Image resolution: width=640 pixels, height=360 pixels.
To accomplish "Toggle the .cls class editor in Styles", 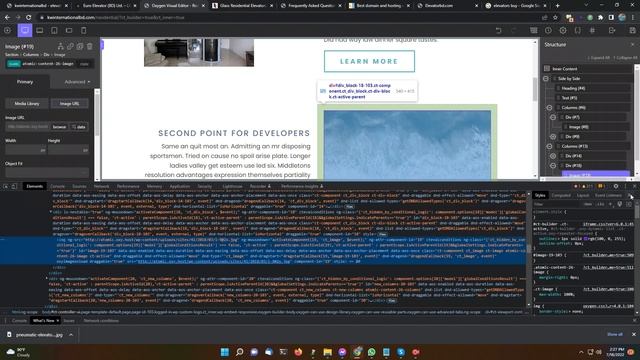I will click(601, 204).
